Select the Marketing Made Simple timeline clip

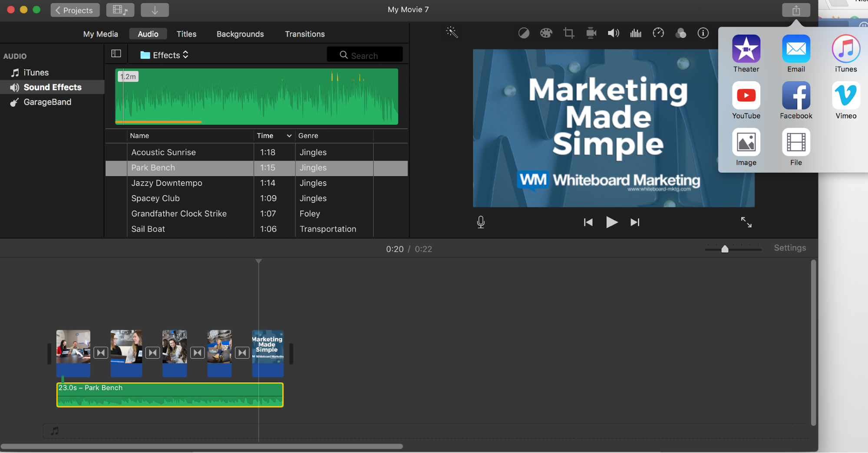[268, 353]
